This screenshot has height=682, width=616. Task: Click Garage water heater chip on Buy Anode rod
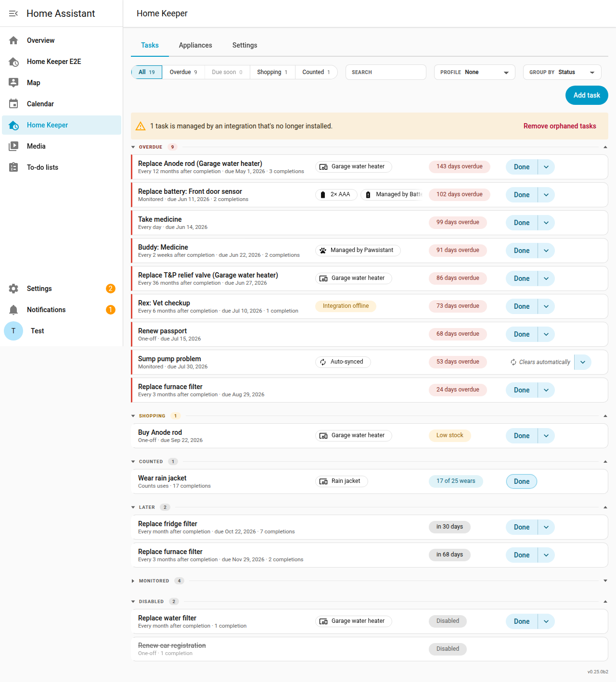point(354,435)
